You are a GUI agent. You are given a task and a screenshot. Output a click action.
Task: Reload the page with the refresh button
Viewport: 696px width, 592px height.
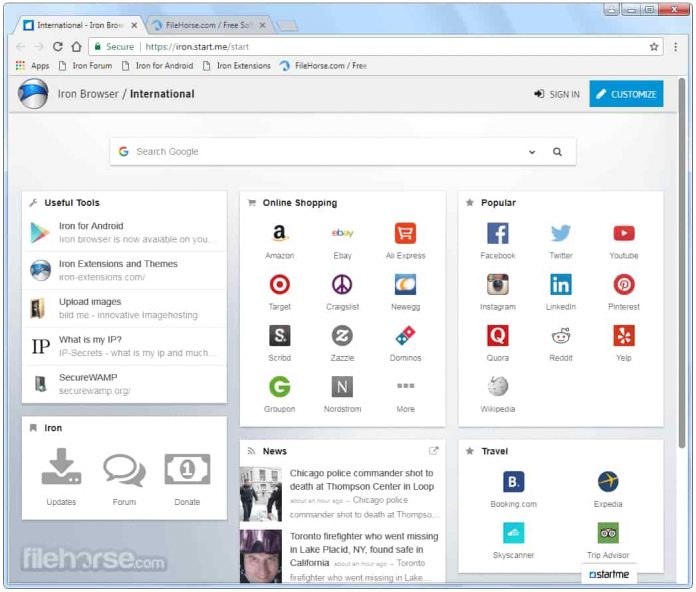pos(58,46)
